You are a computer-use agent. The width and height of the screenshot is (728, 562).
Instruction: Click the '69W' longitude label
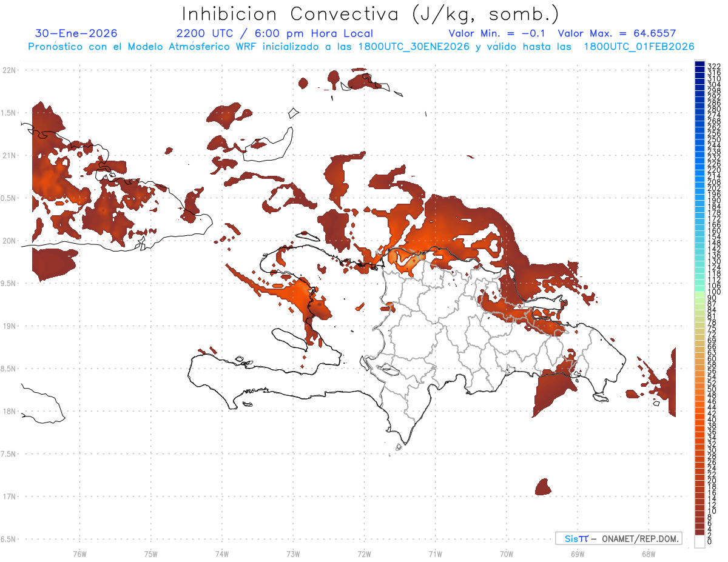pyautogui.click(x=578, y=554)
